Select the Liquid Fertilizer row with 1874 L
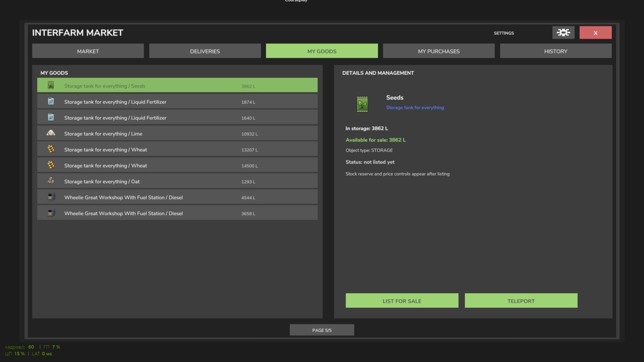Image resolution: width=644 pixels, height=362 pixels. [x=177, y=101]
